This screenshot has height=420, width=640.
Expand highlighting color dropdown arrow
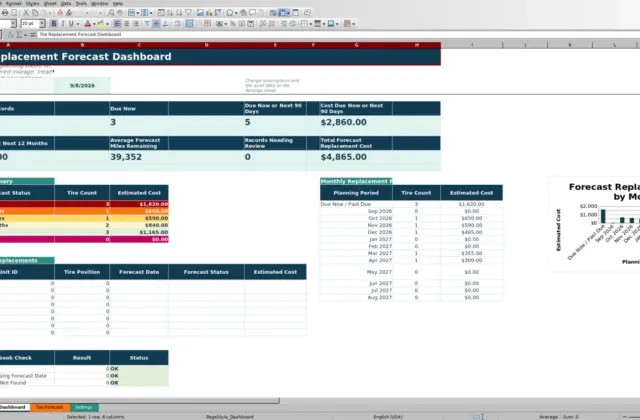pyautogui.click(x=107, y=24)
